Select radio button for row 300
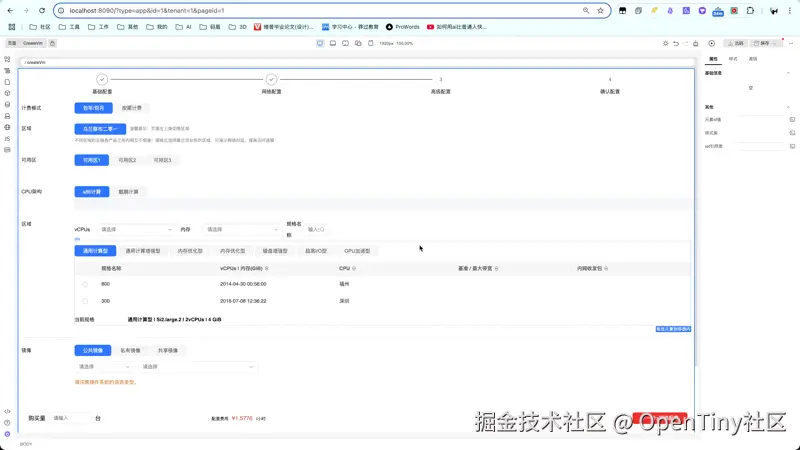800x450 pixels. tap(85, 301)
